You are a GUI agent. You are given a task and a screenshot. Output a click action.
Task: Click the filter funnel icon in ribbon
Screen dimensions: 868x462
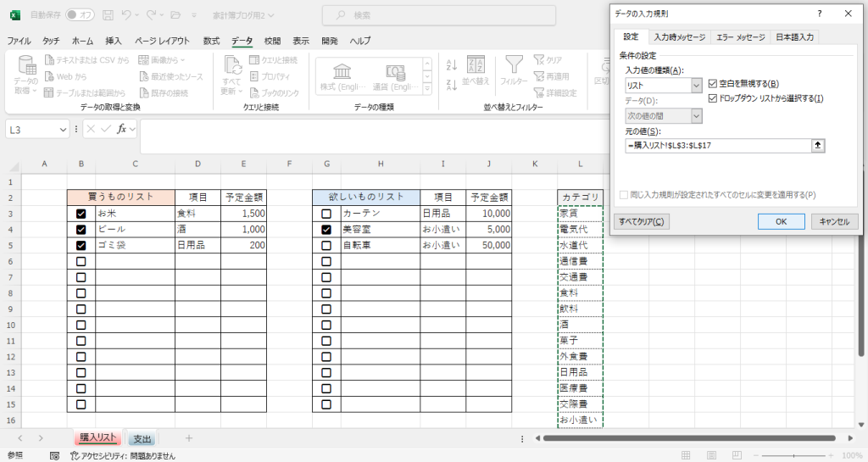click(x=514, y=64)
